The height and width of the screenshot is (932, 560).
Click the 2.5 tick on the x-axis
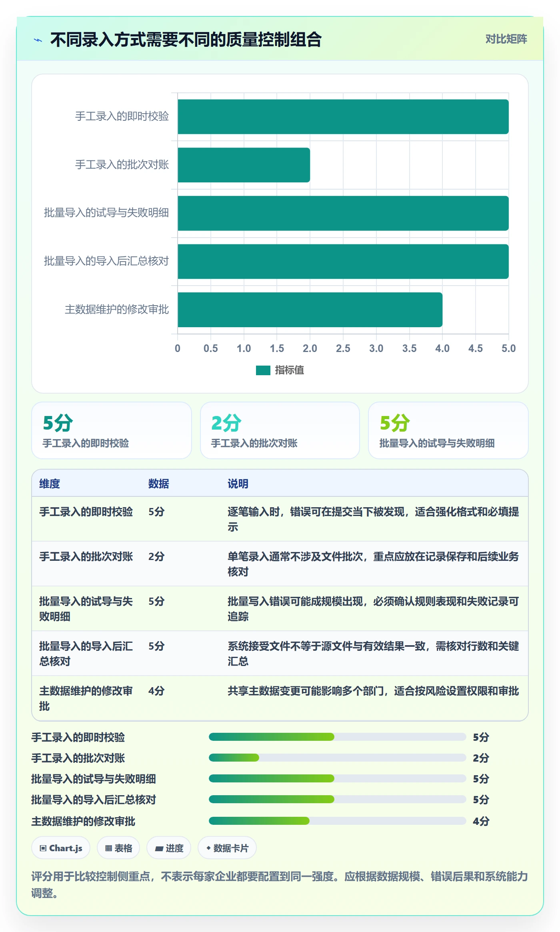point(343,348)
